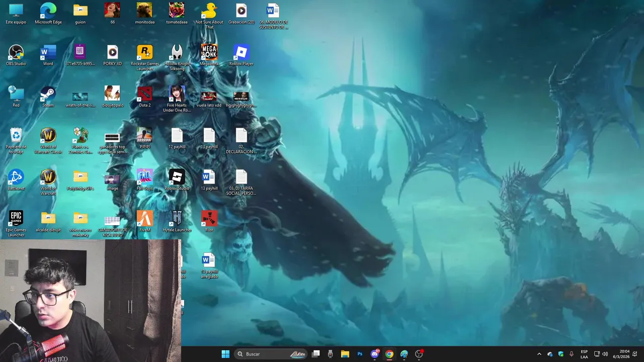644x362 pixels.
Task: Open the Grabación (28) video file
Action: click(x=242, y=14)
